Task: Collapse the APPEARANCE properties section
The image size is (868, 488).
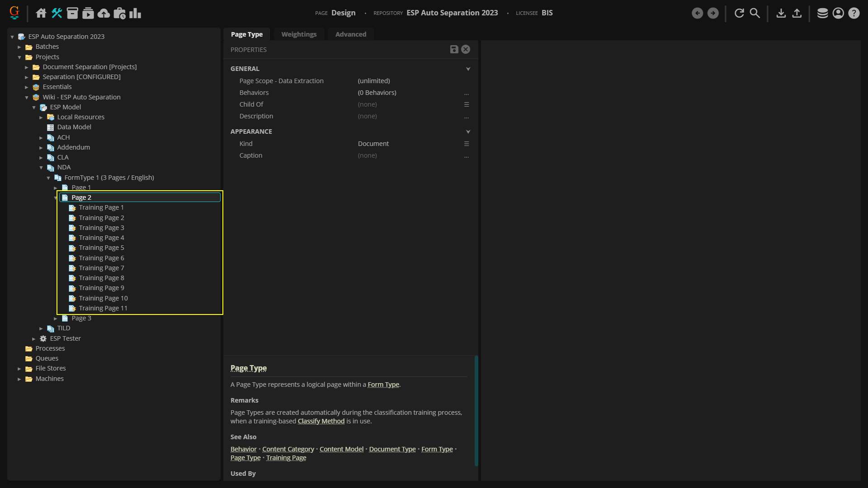Action: (x=468, y=132)
